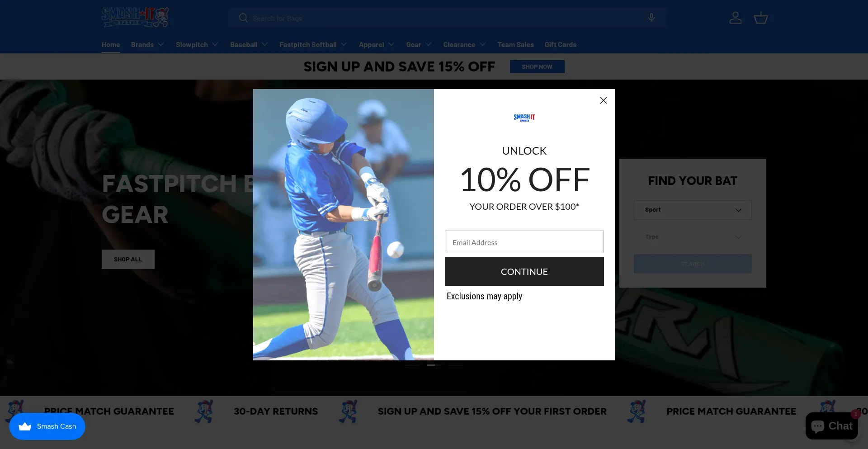868x449 pixels.
Task: Expand the Brands menu
Action: [147, 44]
